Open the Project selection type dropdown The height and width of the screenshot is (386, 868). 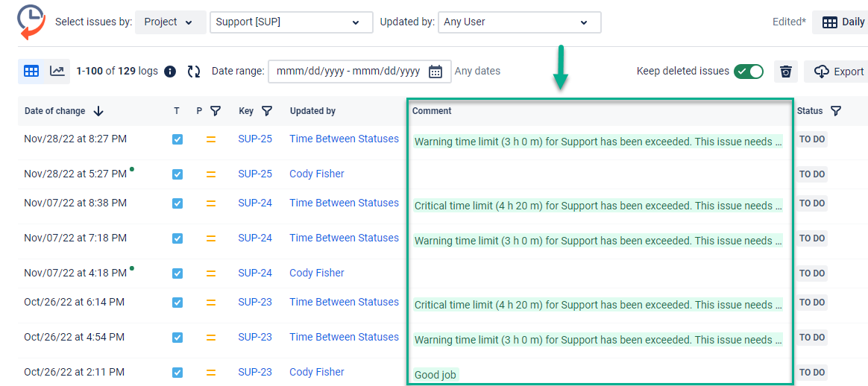click(171, 22)
